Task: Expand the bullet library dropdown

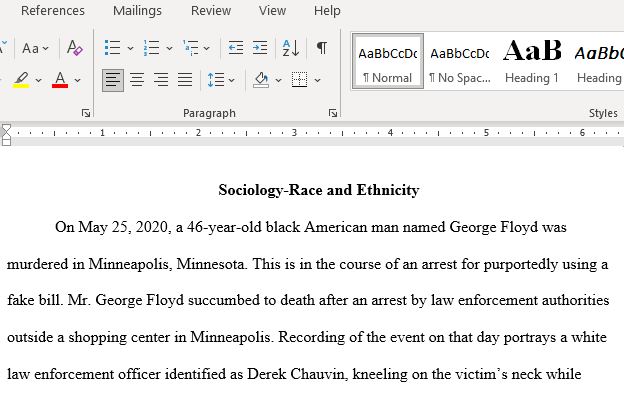Action: click(130, 48)
